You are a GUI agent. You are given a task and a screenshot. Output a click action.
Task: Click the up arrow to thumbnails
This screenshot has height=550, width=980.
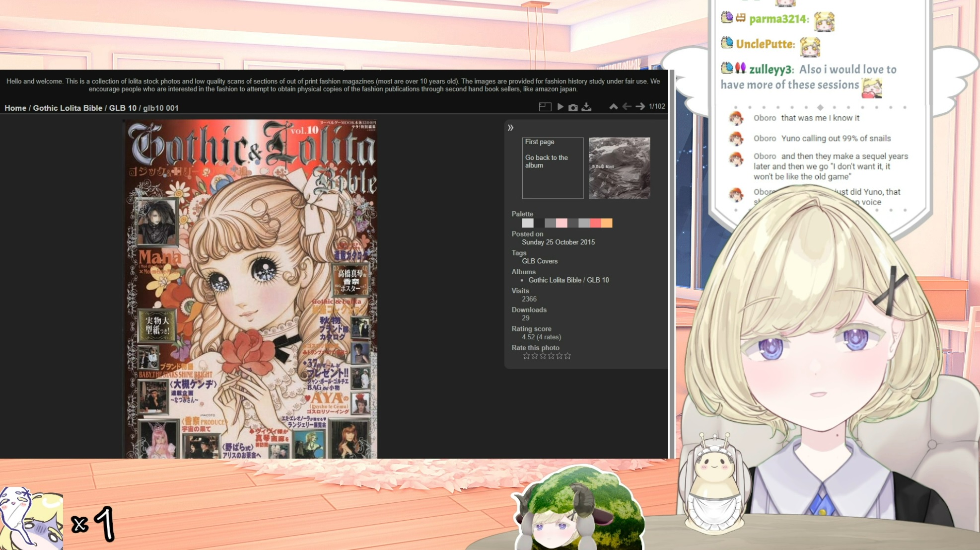614,107
